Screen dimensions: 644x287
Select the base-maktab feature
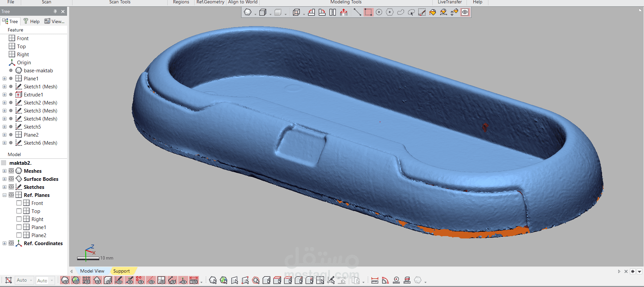coord(38,70)
